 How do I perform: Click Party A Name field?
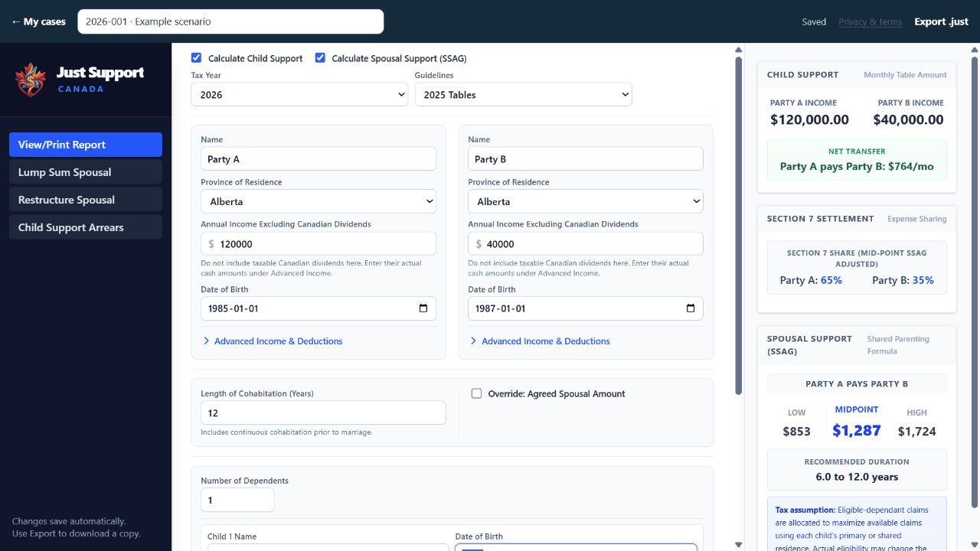318,159
